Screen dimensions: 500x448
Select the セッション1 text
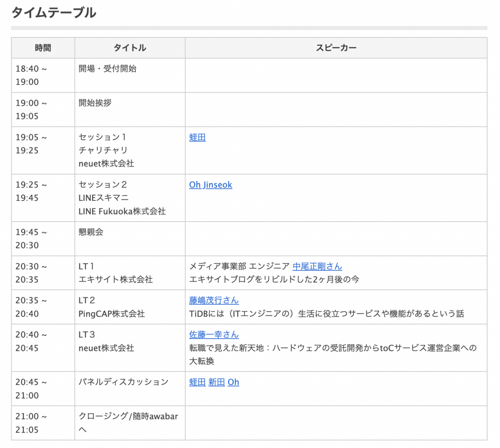tap(102, 137)
